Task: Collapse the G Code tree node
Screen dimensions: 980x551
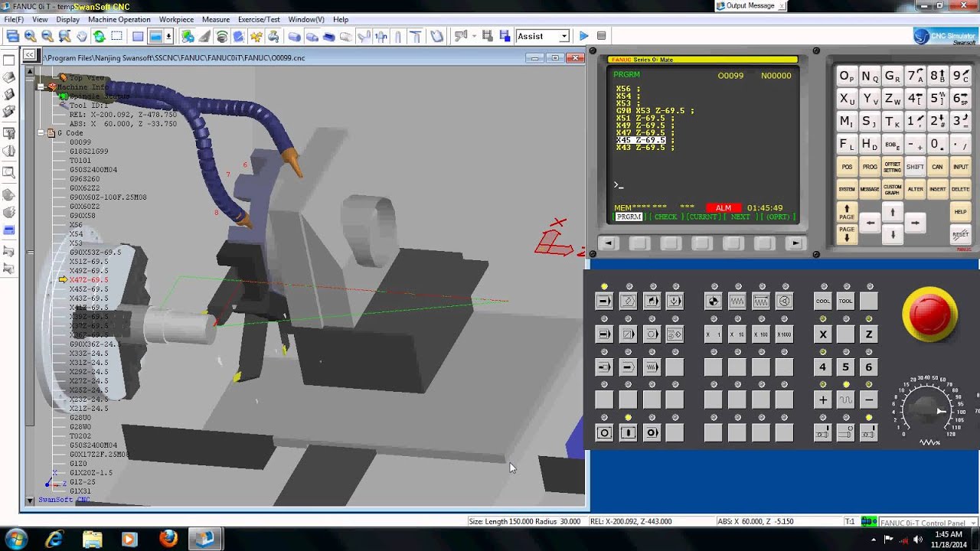Action: coord(41,133)
